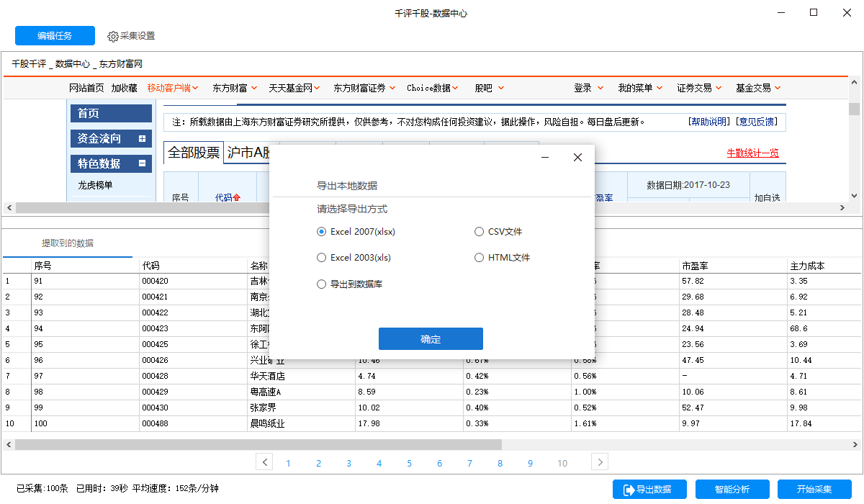The height and width of the screenshot is (504, 864).
Task: Start collection with 开始采集 button
Action: click(x=814, y=490)
